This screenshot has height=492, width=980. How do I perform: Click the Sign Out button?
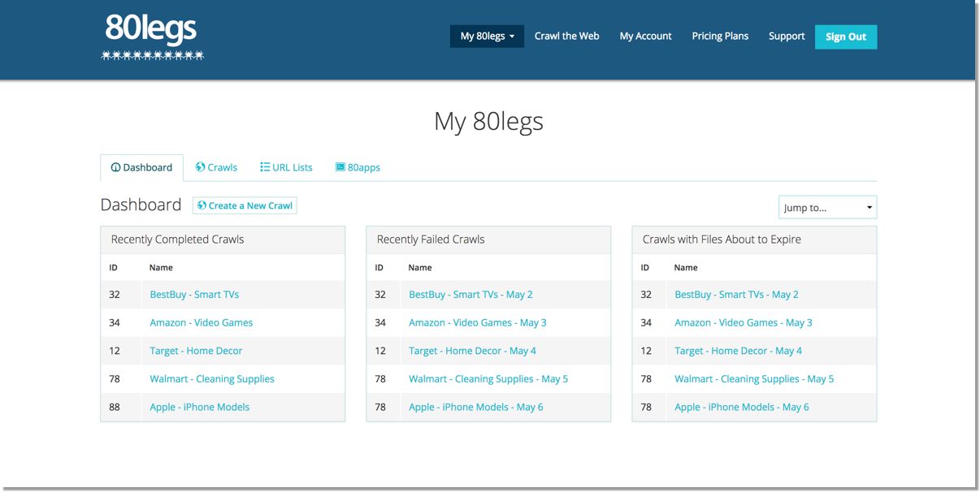pyautogui.click(x=846, y=37)
